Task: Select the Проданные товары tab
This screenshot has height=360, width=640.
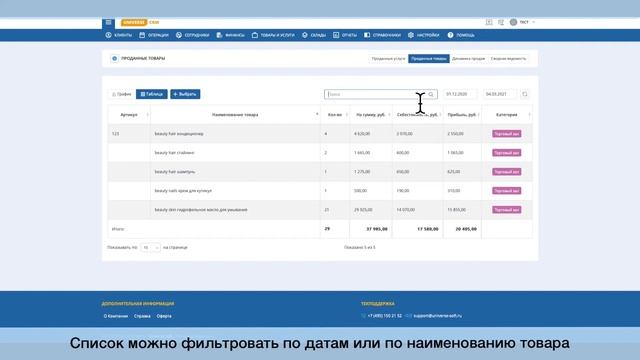Action: click(x=429, y=59)
